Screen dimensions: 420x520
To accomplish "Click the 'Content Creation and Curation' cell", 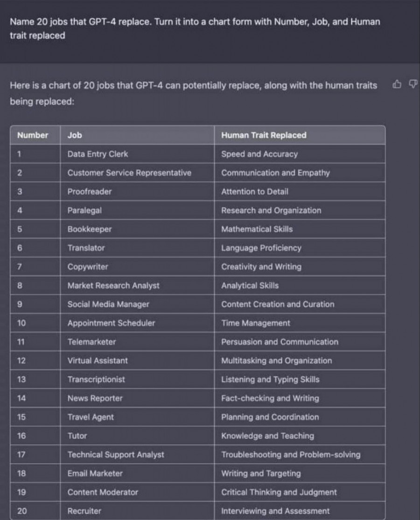I will (x=278, y=304).
